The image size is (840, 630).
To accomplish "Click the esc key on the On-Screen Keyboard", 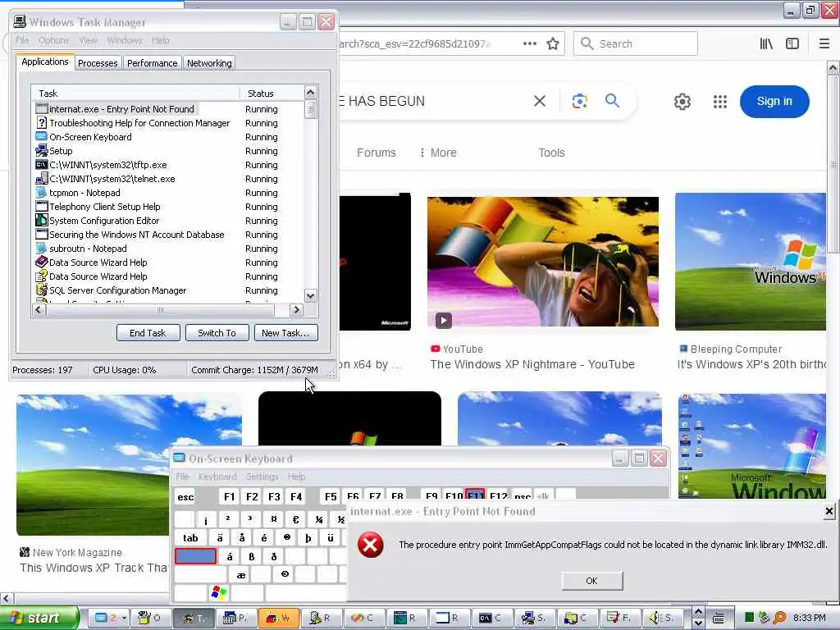I will tap(185, 497).
